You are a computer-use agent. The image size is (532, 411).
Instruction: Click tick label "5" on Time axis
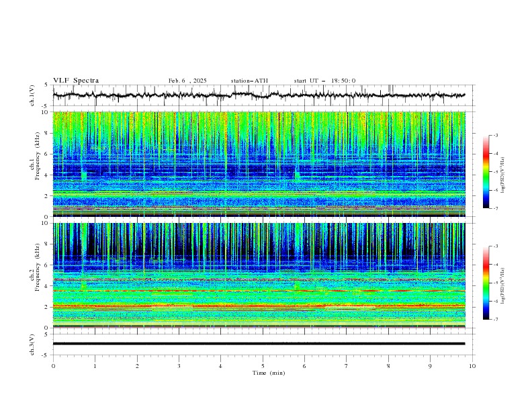click(263, 366)
